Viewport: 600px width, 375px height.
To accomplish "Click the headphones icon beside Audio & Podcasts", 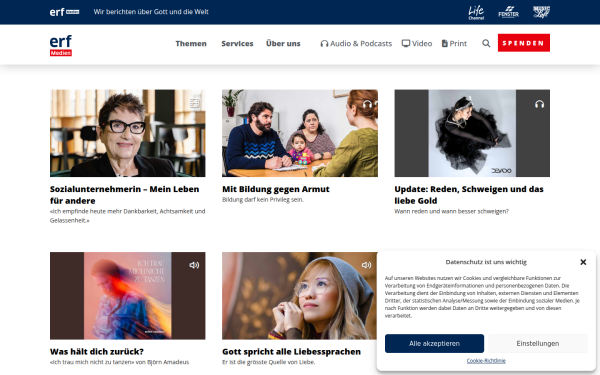I will click(x=324, y=44).
